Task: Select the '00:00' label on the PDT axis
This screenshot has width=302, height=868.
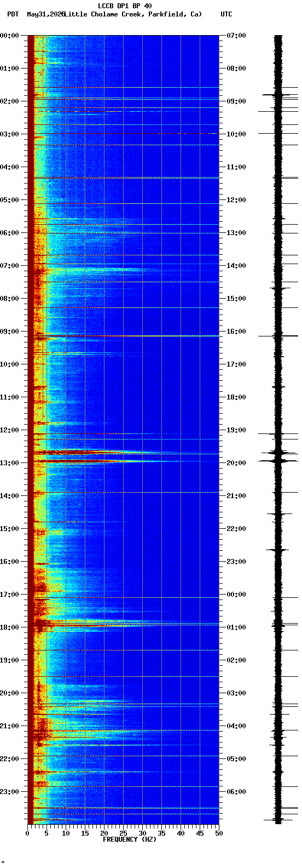Action: pyautogui.click(x=9, y=36)
